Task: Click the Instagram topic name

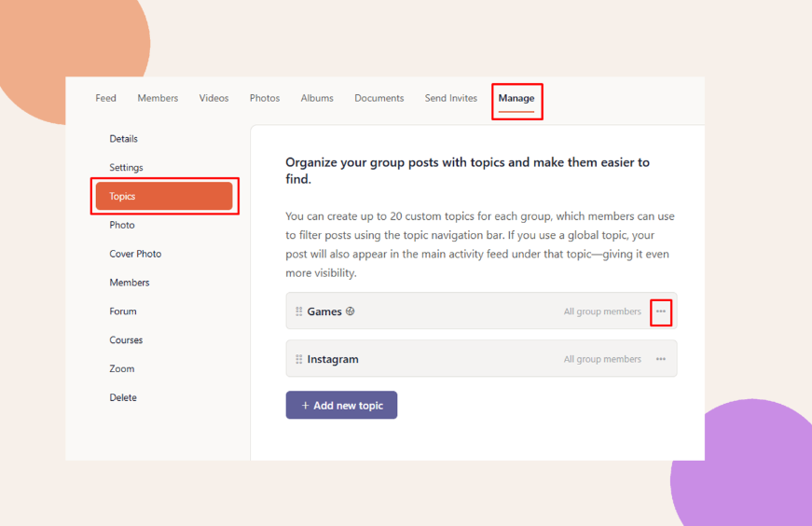Action: (x=333, y=359)
